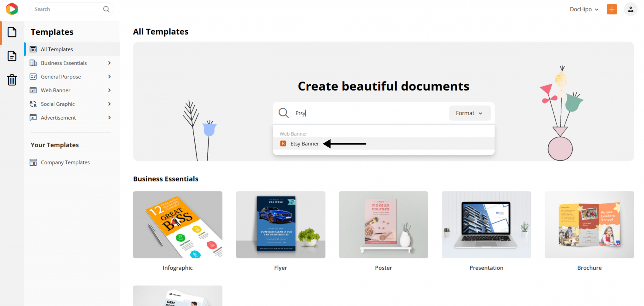Open the Format dropdown in the search bar
Image resolution: width=644 pixels, height=306 pixels.
point(469,113)
